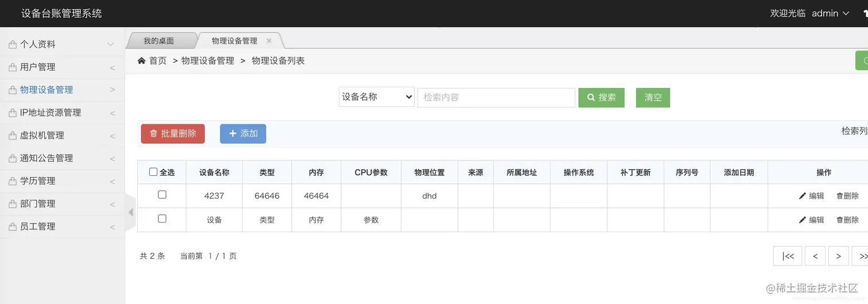Click the blue 添加 add button
The width and height of the screenshot is (868, 304).
(243, 133)
